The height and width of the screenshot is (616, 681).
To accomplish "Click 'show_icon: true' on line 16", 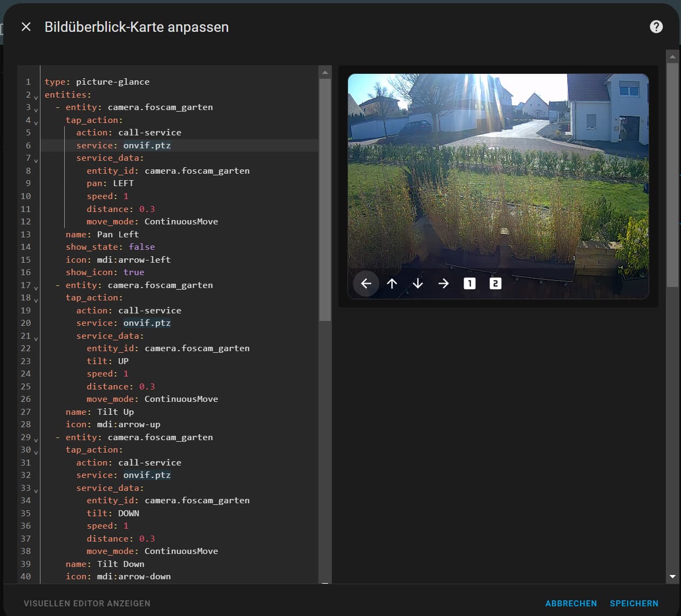I will pyautogui.click(x=105, y=272).
